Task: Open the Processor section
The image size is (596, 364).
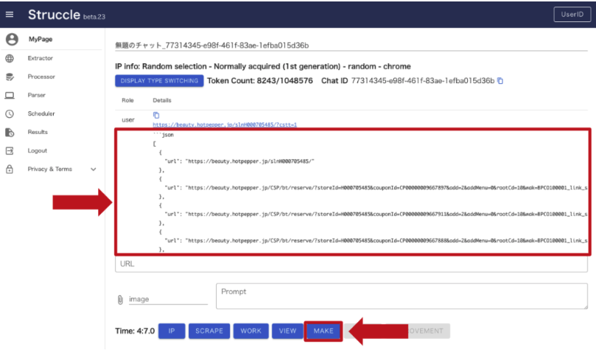Action: pyautogui.click(x=41, y=77)
